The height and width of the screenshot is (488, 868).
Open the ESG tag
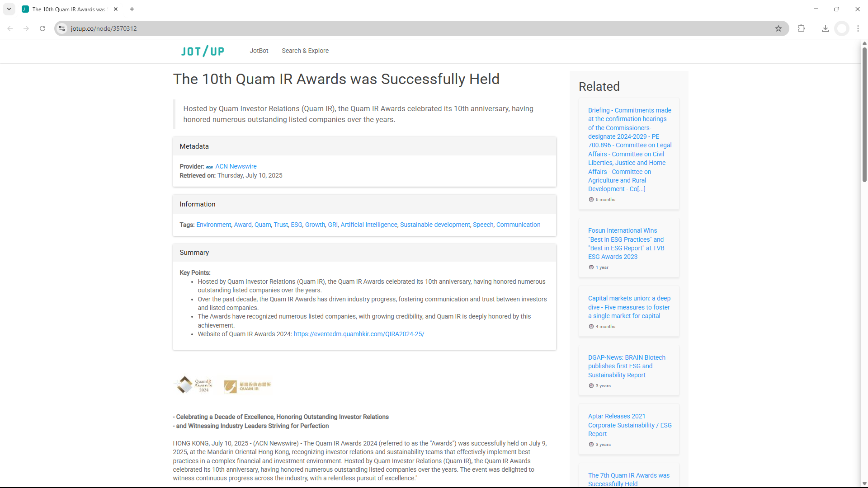coord(297,225)
